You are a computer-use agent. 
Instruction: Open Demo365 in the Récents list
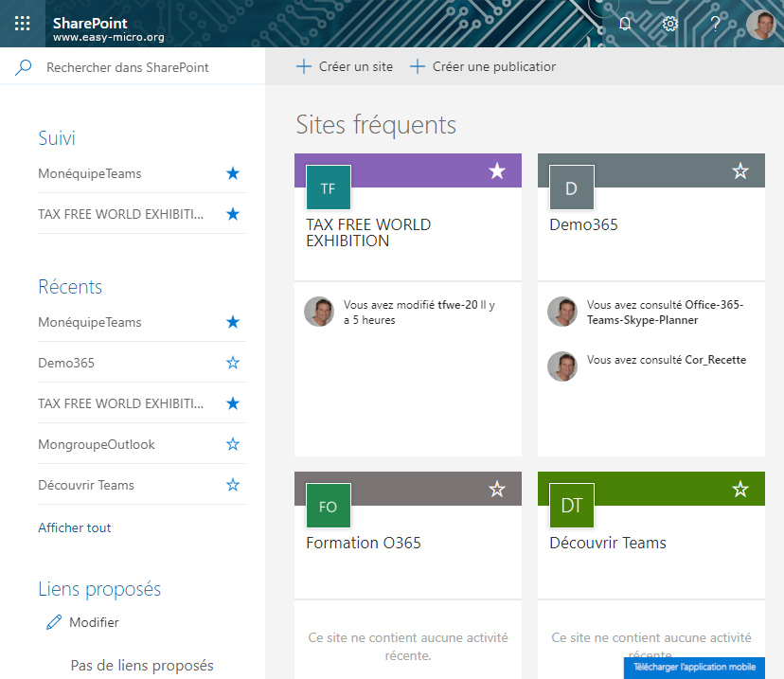point(66,363)
